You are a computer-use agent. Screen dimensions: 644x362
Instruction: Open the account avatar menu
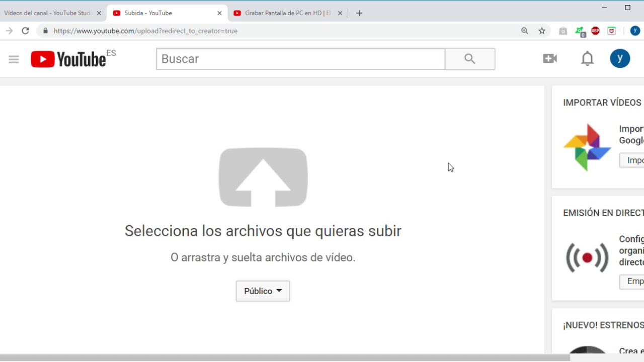pos(620,59)
